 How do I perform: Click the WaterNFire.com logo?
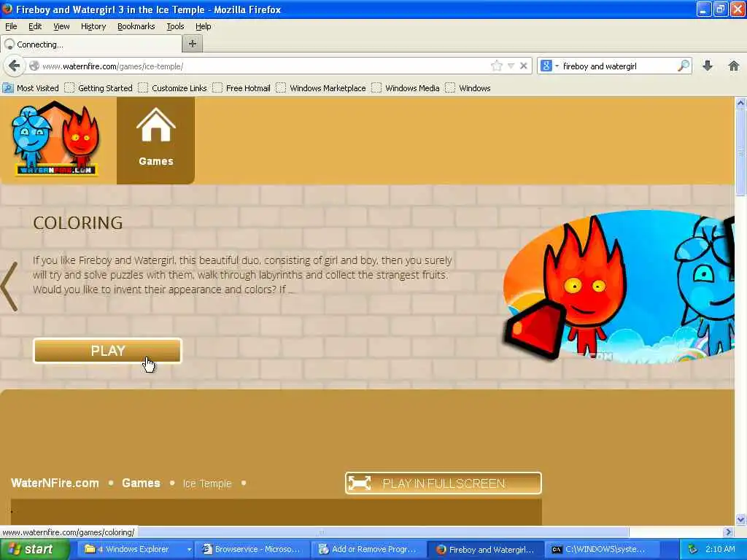(x=55, y=139)
